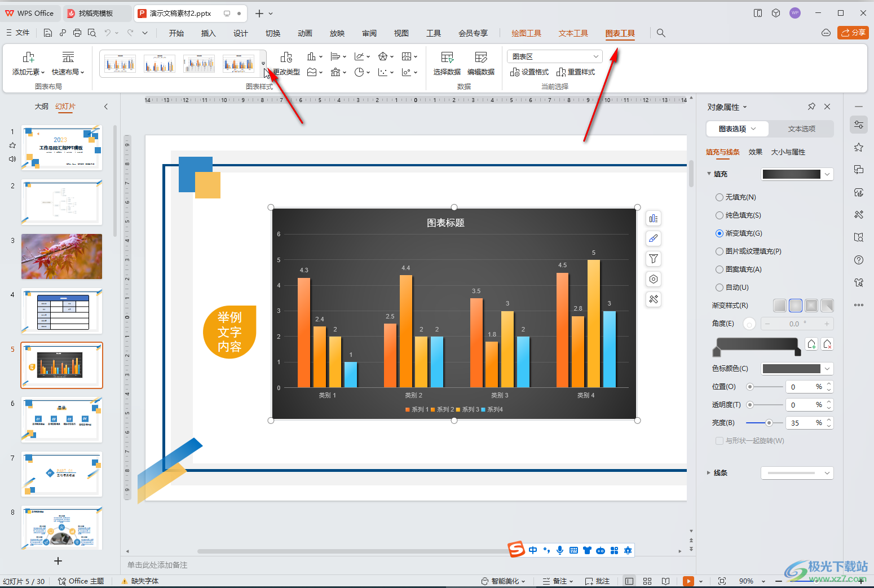The width and height of the screenshot is (874, 588).
Task: Start slideshow from status bar play button
Action: point(688,581)
